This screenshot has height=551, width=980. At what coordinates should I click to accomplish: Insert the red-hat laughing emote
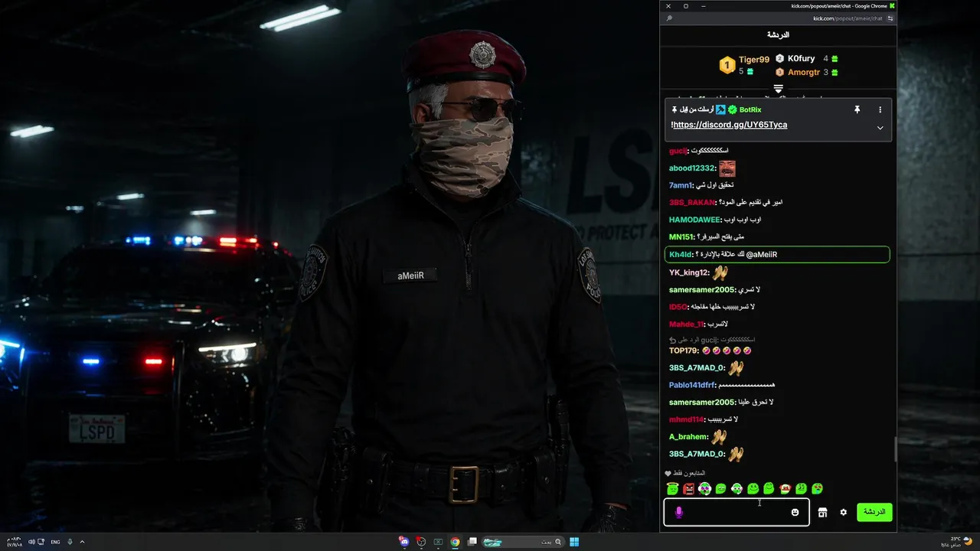point(785,488)
